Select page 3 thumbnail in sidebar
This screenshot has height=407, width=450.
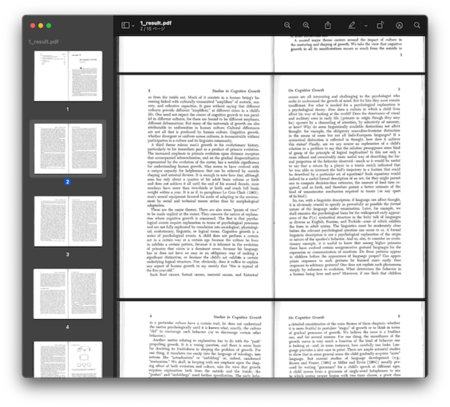68,221
